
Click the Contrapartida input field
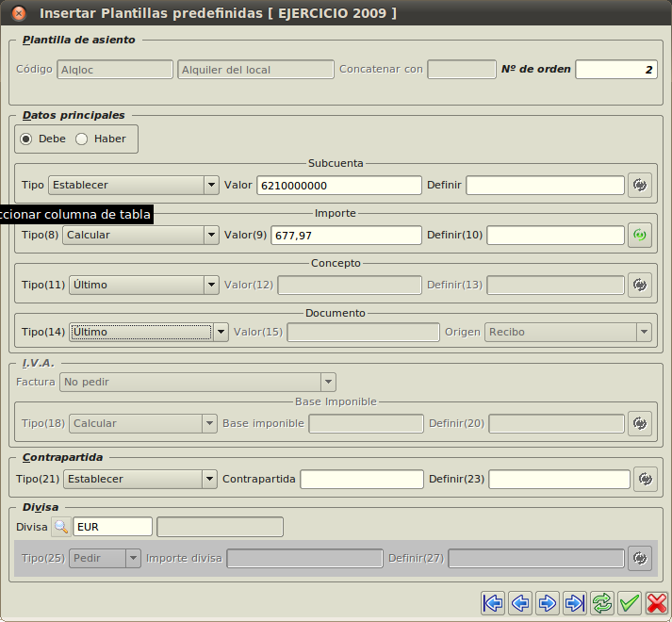(362, 479)
